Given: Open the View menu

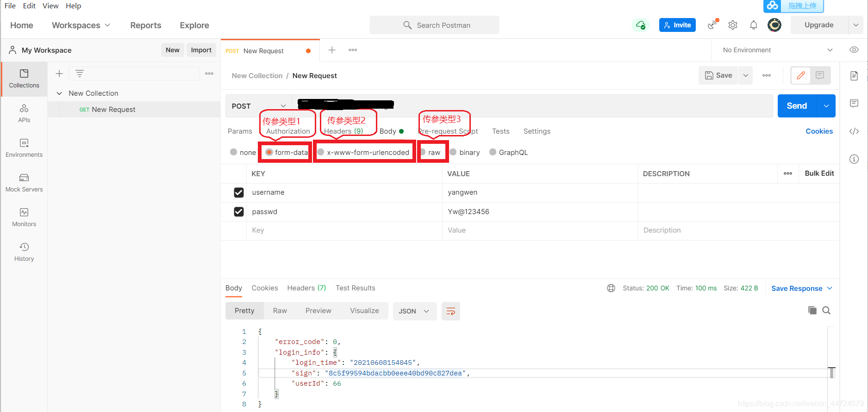Looking at the screenshot, I should point(50,6).
